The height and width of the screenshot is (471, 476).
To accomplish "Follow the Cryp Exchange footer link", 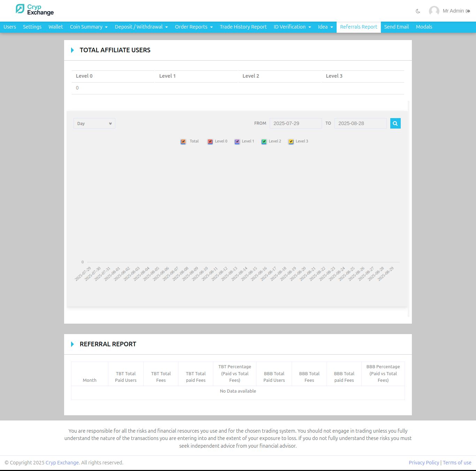I will pyautogui.click(x=62, y=463).
